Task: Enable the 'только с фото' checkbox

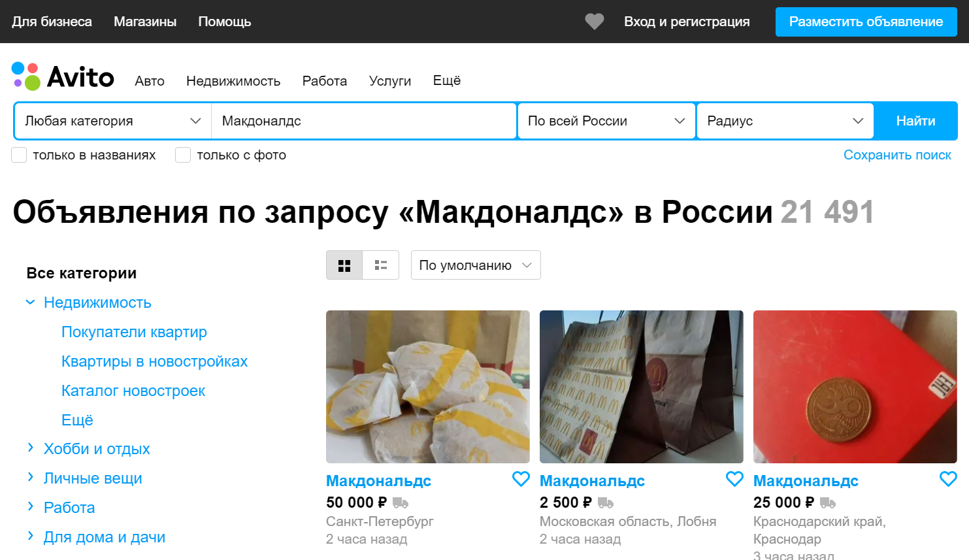Action: (x=183, y=155)
